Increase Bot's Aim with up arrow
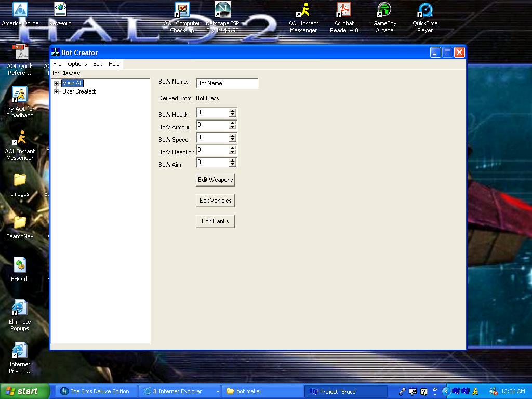Viewport: 532px width, 399px height. click(x=232, y=161)
